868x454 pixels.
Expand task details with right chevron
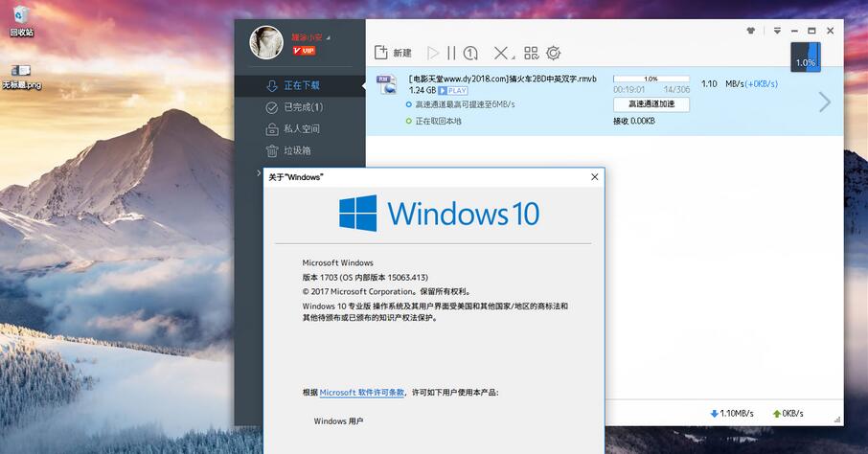click(x=824, y=102)
